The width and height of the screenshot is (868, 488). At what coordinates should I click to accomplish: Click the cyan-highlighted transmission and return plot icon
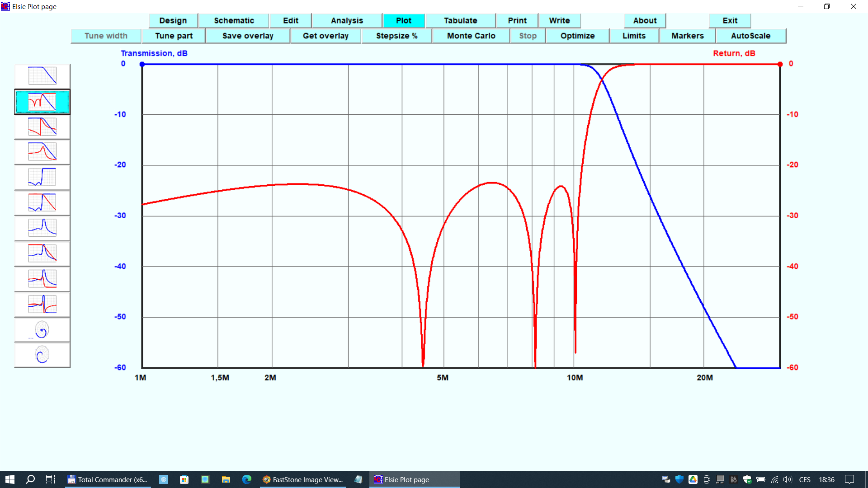[42, 102]
